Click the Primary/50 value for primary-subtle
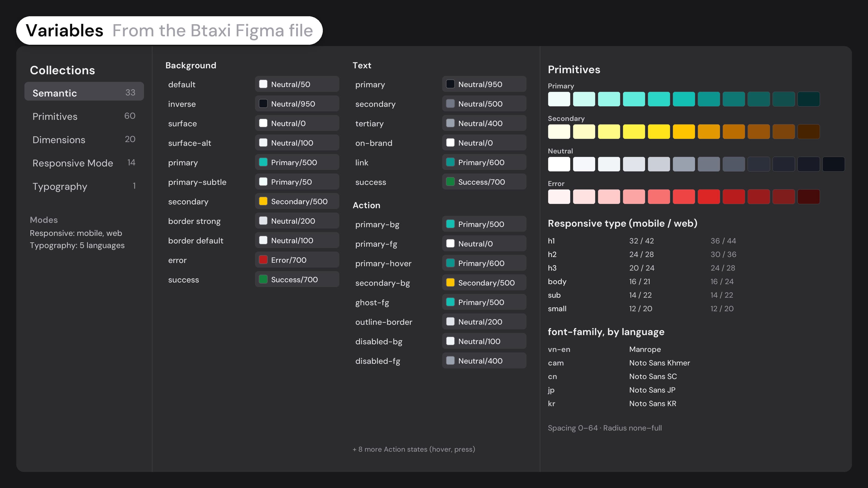 [297, 182]
